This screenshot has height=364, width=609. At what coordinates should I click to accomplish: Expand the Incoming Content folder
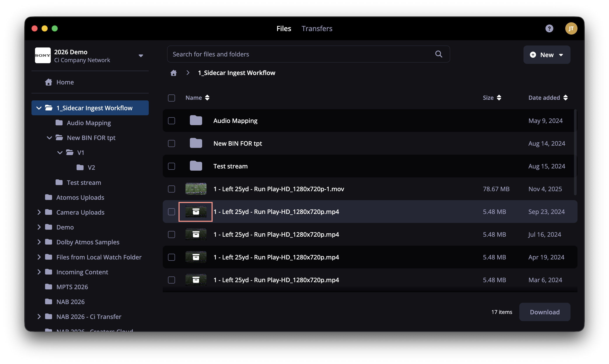click(x=39, y=272)
